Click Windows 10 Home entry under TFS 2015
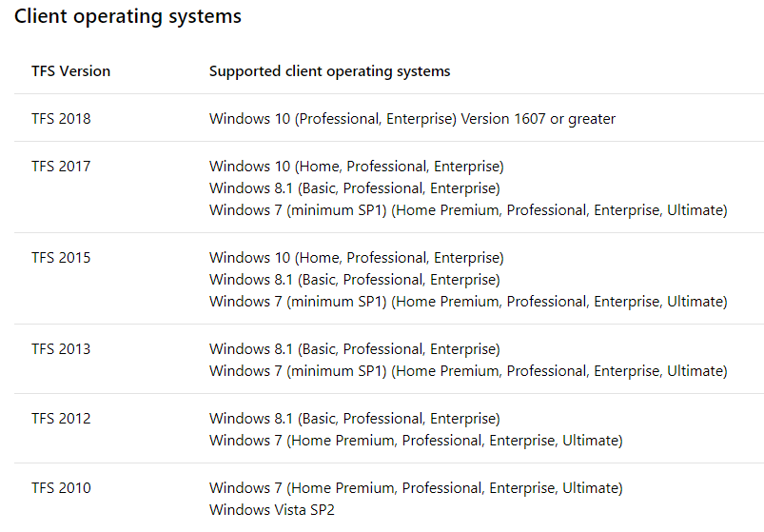 (x=356, y=258)
